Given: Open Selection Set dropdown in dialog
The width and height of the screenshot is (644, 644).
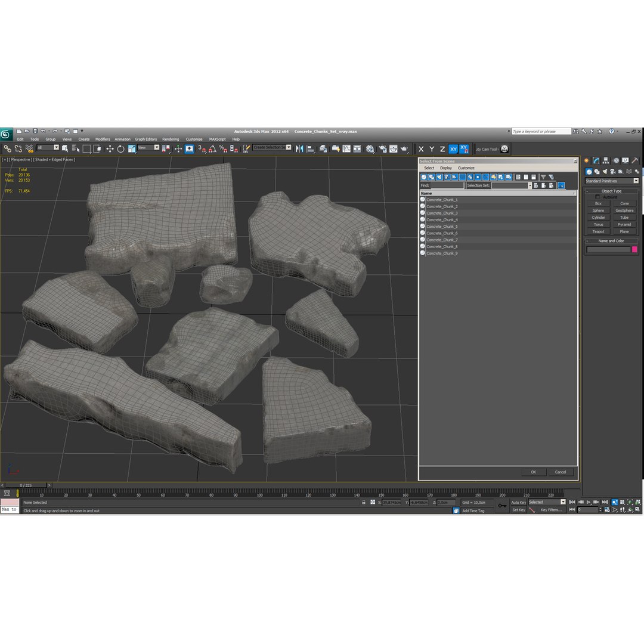Looking at the screenshot, I should tap(512, 185).
